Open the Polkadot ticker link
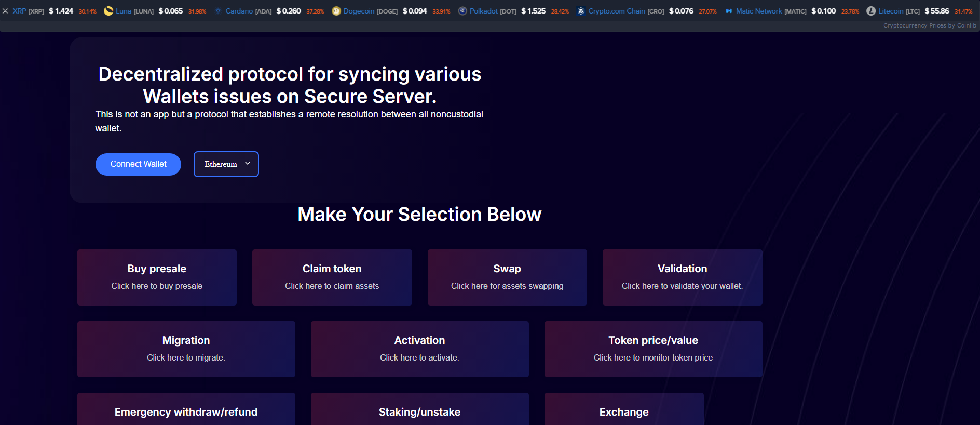 (493, 11)
